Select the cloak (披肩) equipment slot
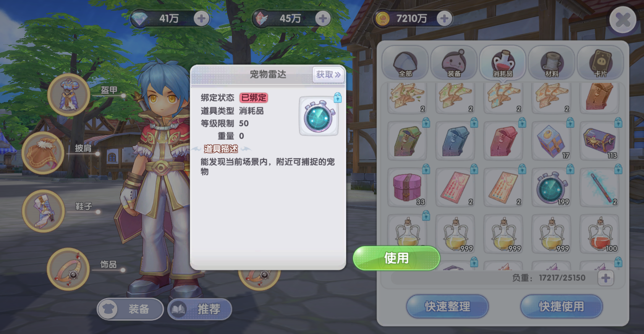This screenshot has width=644, height=334. point(43,153)
